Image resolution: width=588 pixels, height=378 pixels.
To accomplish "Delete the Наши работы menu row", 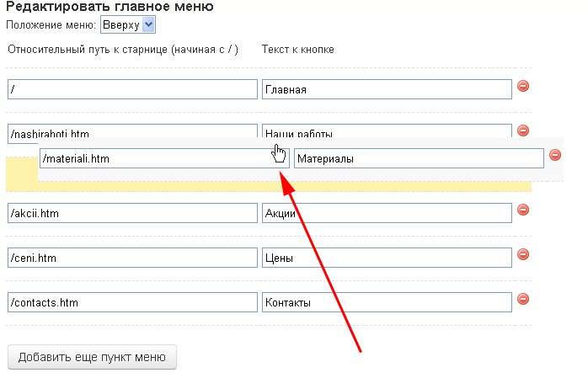I will pyautogui.click(x=522, y=130).
